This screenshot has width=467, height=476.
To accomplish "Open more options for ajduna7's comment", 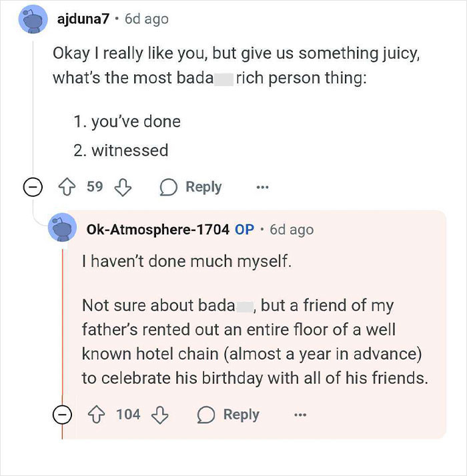I will point(262,188).
